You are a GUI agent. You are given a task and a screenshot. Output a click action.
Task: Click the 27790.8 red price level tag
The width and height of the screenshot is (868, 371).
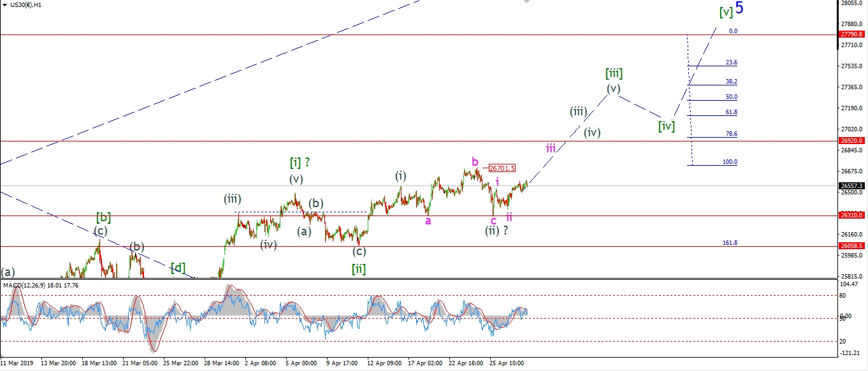pos(851,34)
